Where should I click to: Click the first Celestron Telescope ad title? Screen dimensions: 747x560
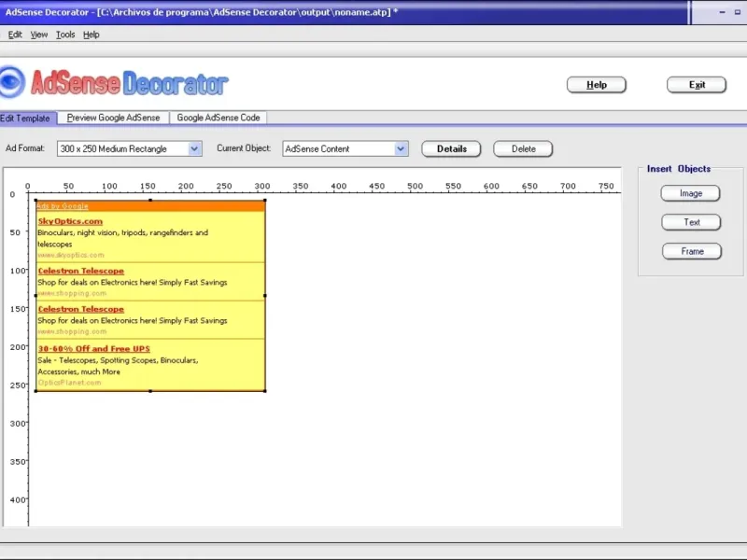click(81, 271)
